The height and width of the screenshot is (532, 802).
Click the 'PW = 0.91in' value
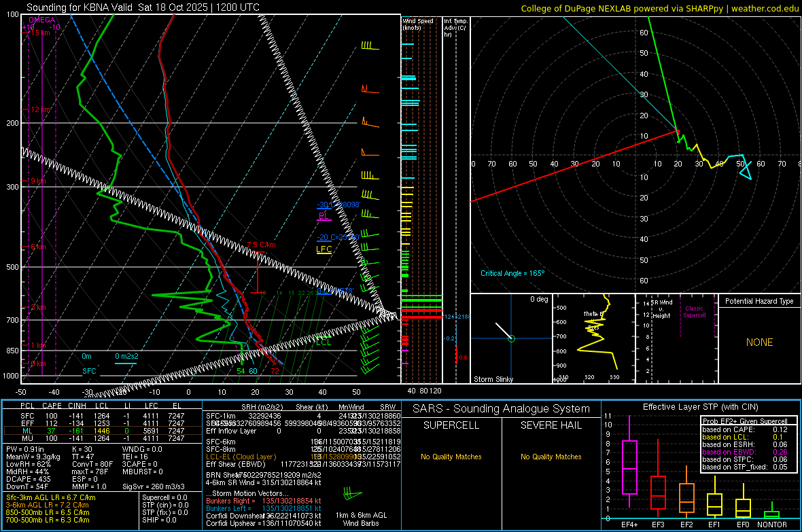(x=25, y=449)
